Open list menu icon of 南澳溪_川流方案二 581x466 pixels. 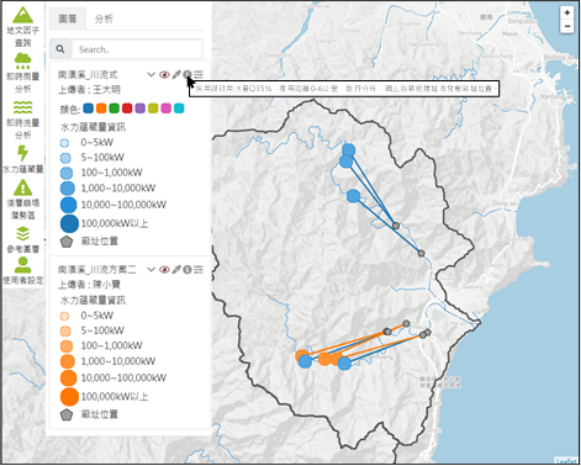click(x=199, y=270)
